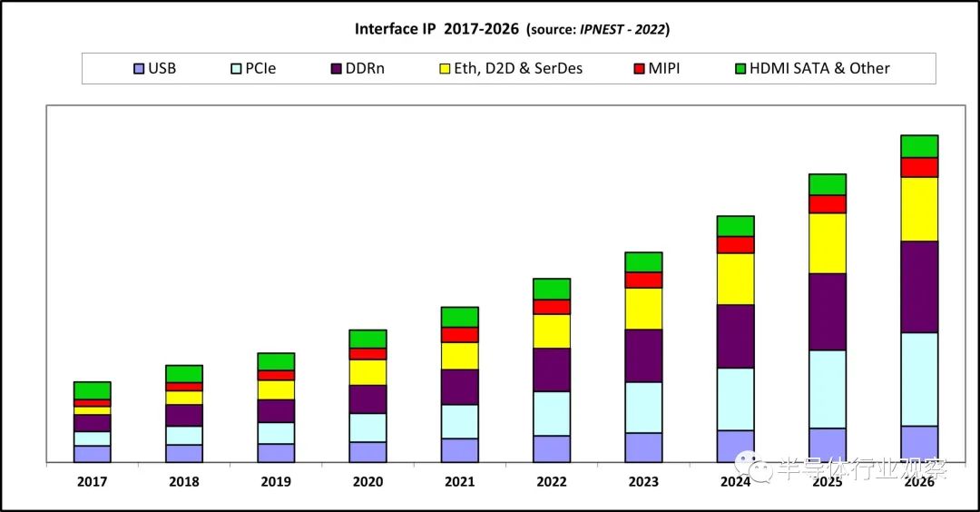Click the 2019 yellow Eth segment
This screenshot has width=980, height=512.
(x=276, y=390)
